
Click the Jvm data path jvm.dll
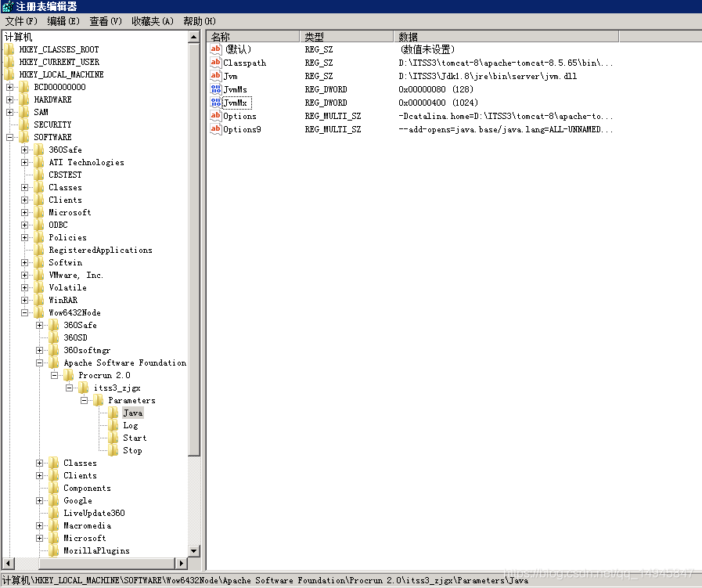point(488,76)
